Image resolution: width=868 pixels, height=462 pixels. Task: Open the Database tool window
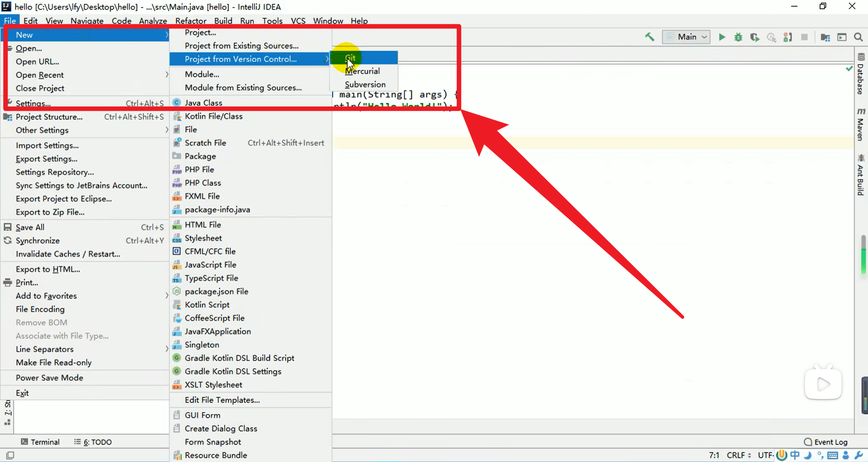[x=861, y=74]
